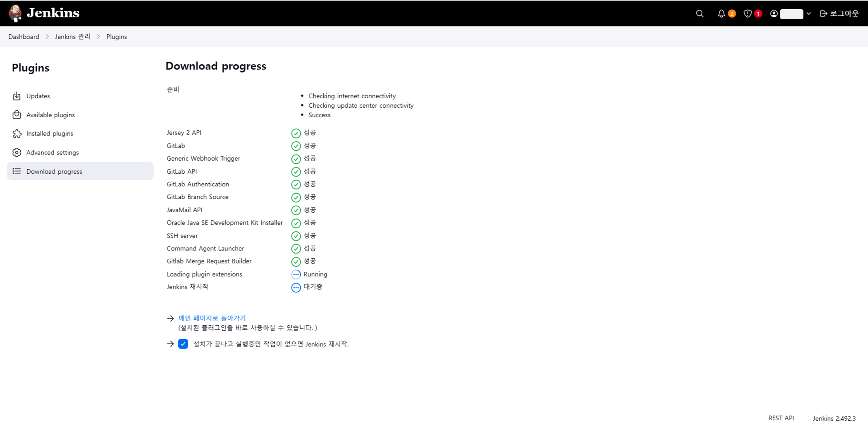Click the user account avatar icon
The width and height of the screenshot is (868, 432).
(774, 14)
